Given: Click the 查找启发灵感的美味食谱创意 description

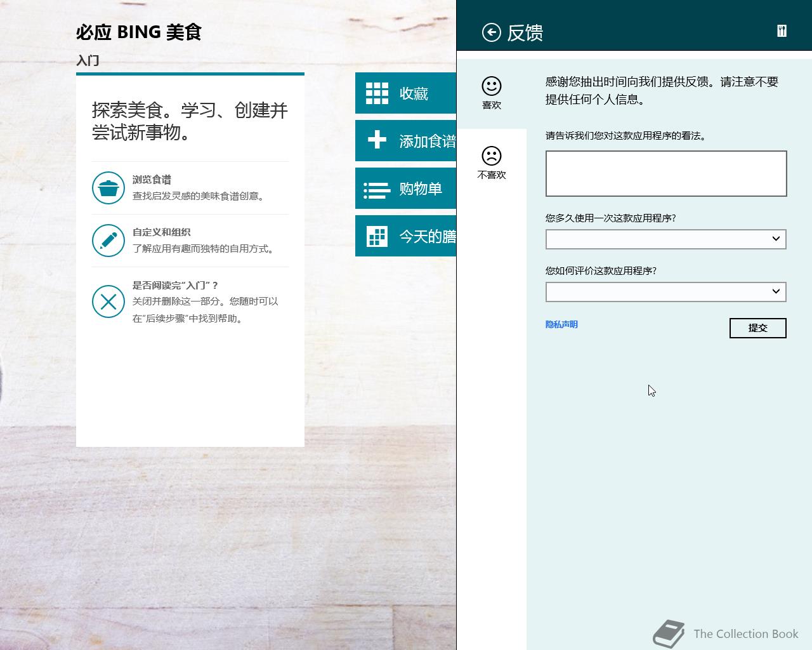Looking at the screenshot, I should coord(199,196).
